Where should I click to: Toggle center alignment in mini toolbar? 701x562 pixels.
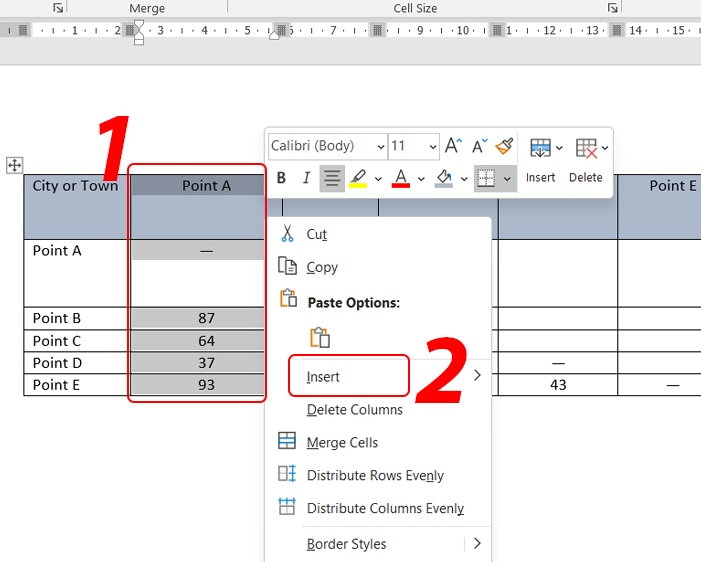(332, 178)
